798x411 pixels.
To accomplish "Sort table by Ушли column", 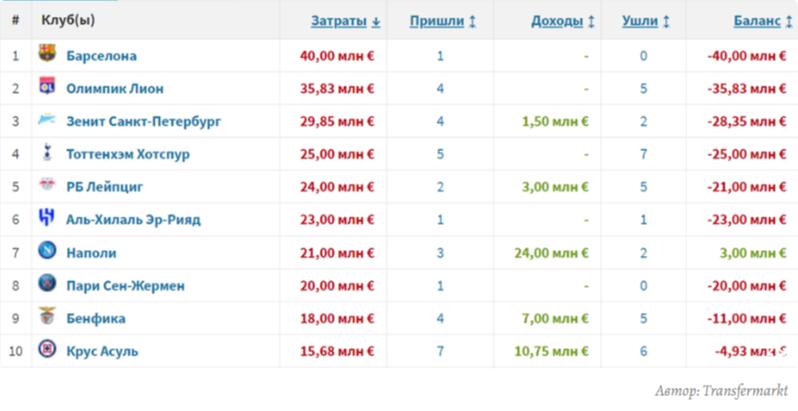I will (x=645, y=21).
